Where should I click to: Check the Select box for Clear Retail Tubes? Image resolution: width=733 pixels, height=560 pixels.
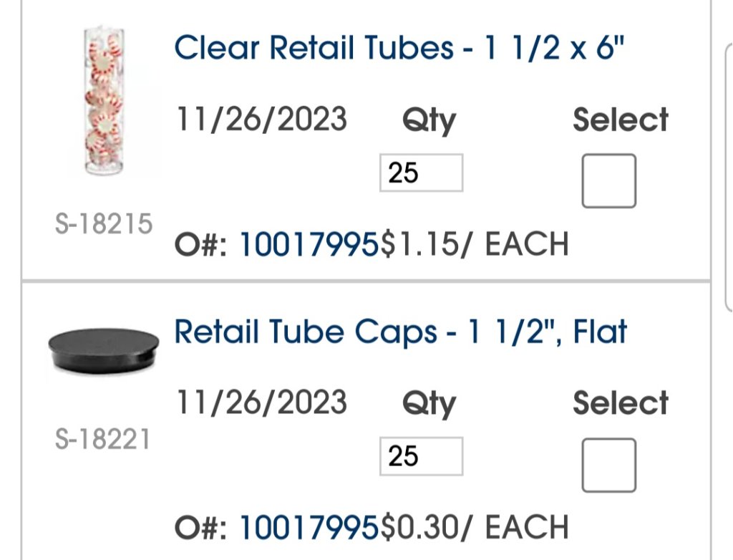[x=608, y=181]
